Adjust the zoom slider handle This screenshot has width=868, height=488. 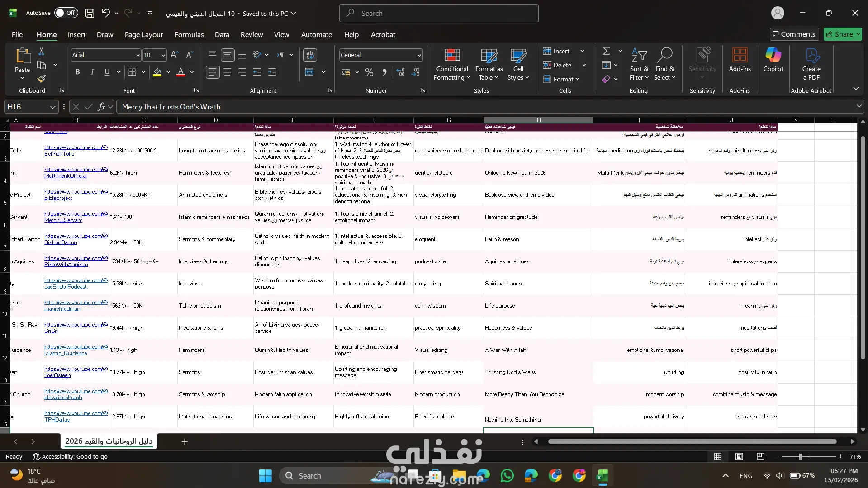[800, 456]
